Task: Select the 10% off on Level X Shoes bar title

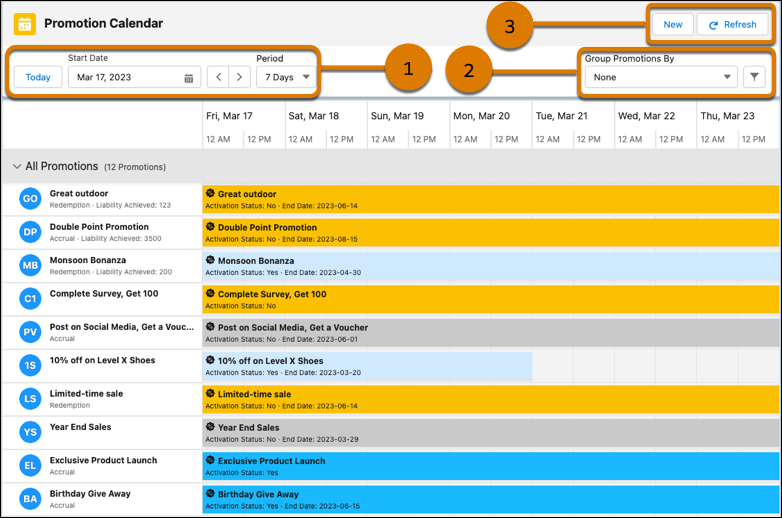Action: coord(270,361)
